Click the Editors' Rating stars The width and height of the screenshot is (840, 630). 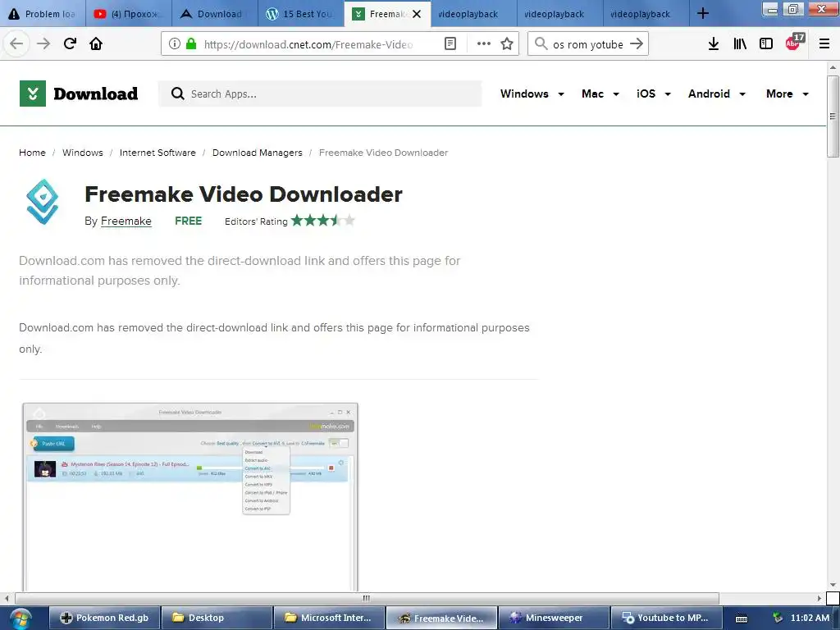pyautogui.click(x=323, y=220)
